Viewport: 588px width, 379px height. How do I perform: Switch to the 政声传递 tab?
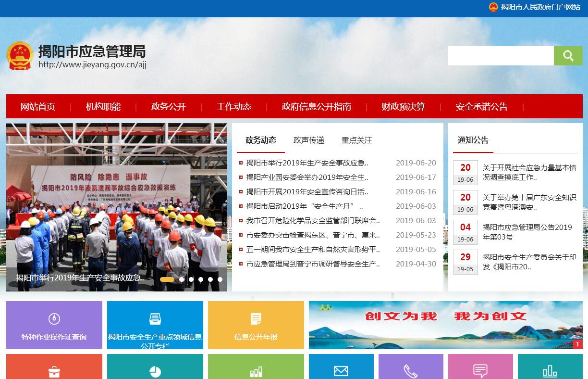coord(309,140)
